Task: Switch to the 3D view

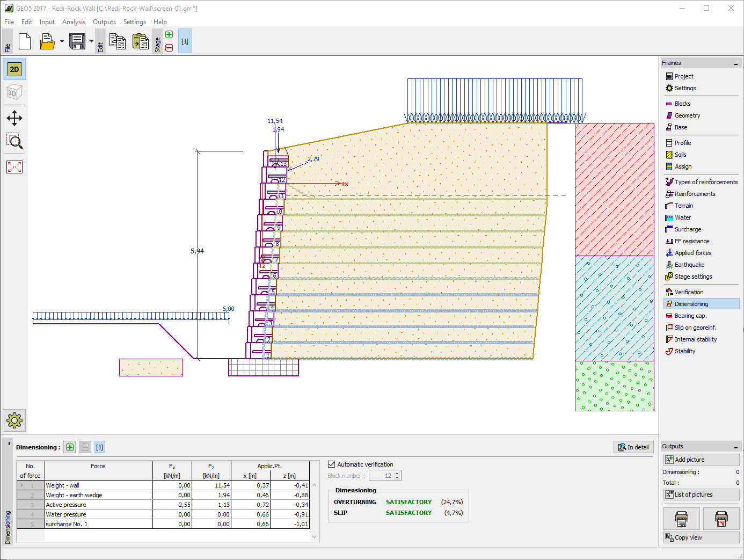Action: pyautogui.click(x=14, y=92)
